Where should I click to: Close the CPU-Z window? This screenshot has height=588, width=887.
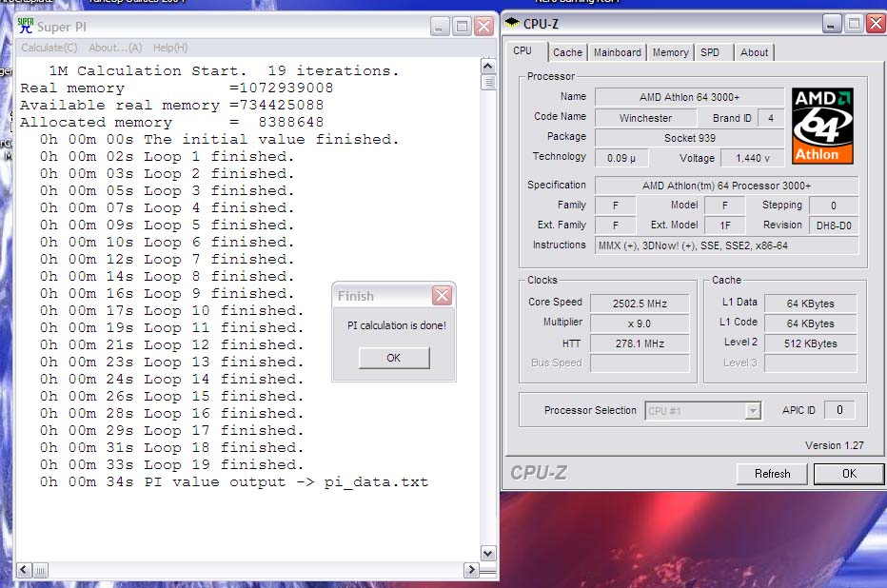click(x=876, y=24)
